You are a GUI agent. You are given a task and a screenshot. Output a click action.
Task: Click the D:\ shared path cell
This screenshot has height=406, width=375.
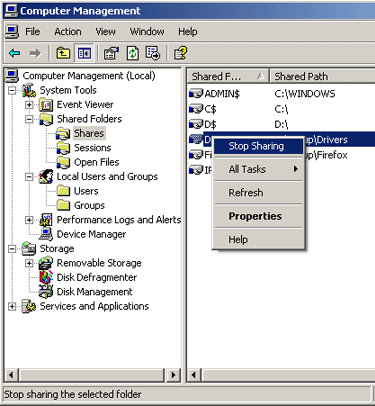[x=281, y=124]
